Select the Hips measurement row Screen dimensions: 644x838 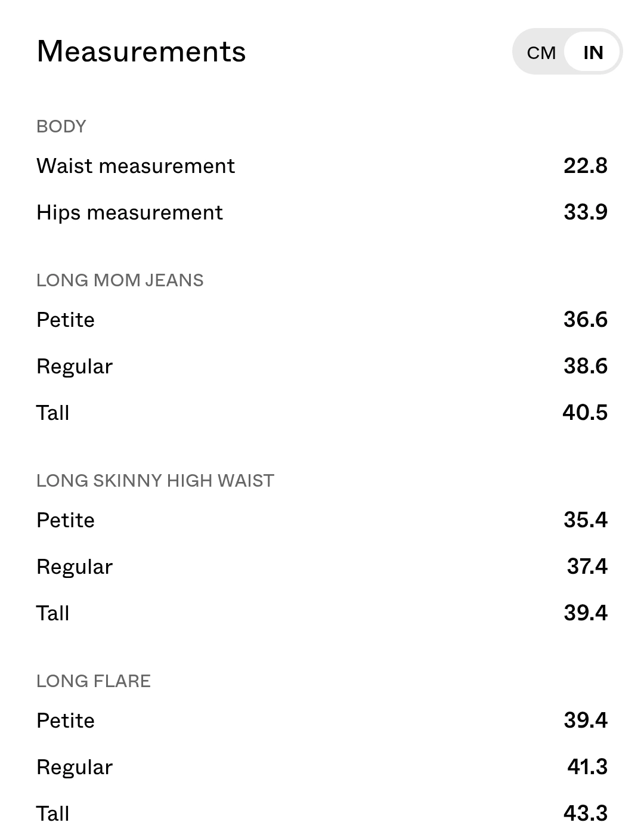[322, 212]
